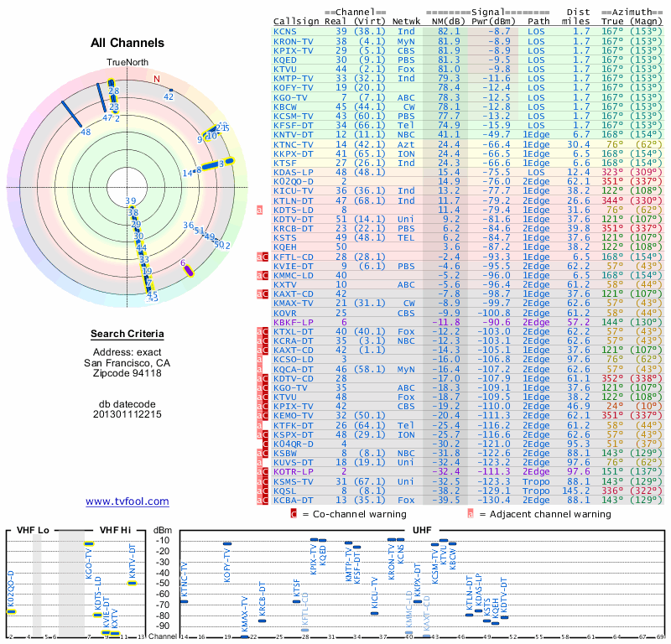Click the warning badge beside KDTS-LD
The image size is (671, 644).
(259, 210)
